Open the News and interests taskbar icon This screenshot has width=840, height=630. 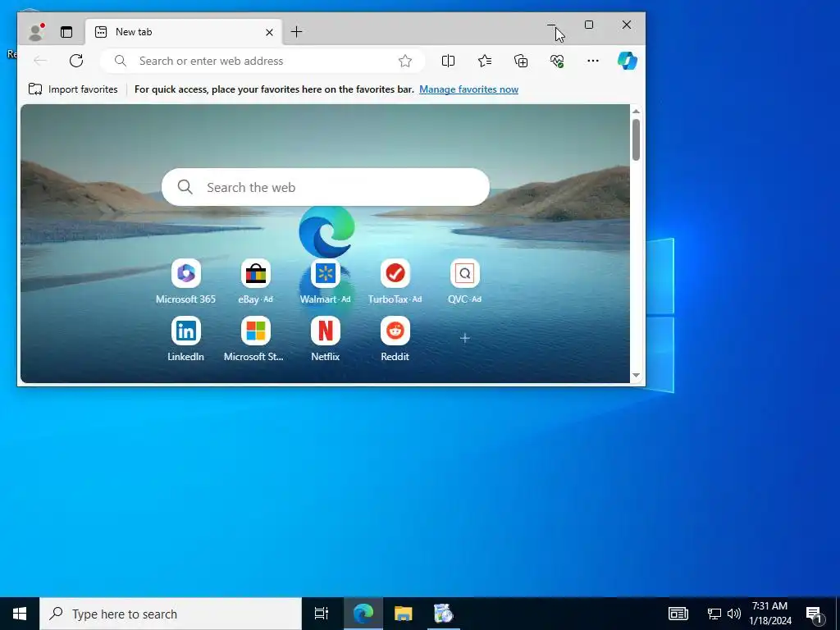pos(678,614)
